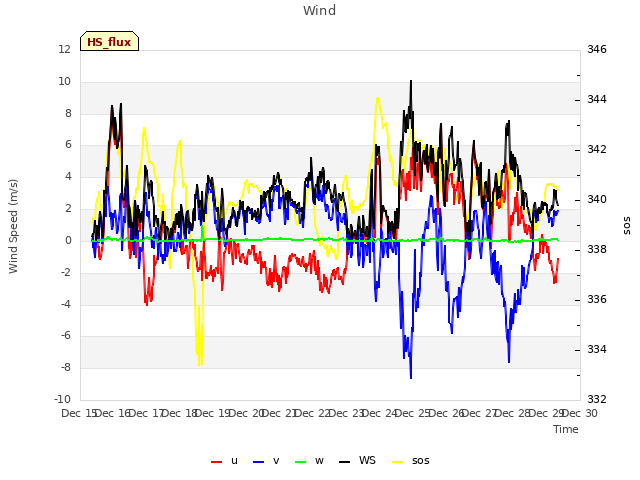Click the right 'sos' axis title
640x480 pixels.
click(627, 226)
